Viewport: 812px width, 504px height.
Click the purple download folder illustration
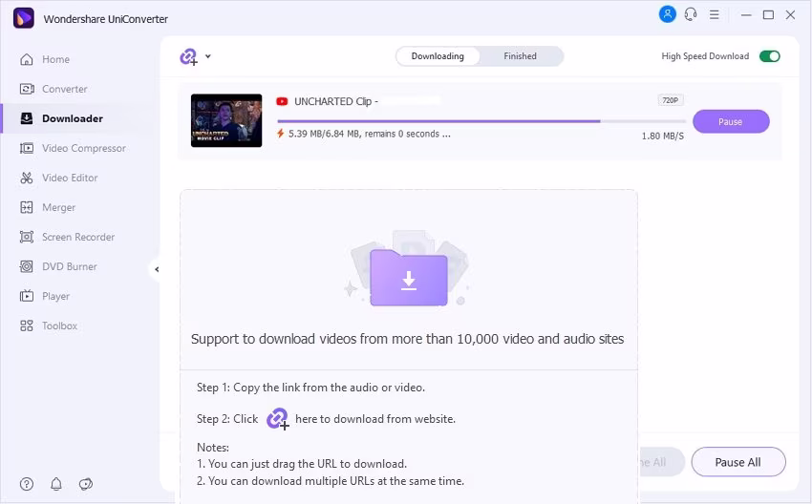(x=409, y=277)
